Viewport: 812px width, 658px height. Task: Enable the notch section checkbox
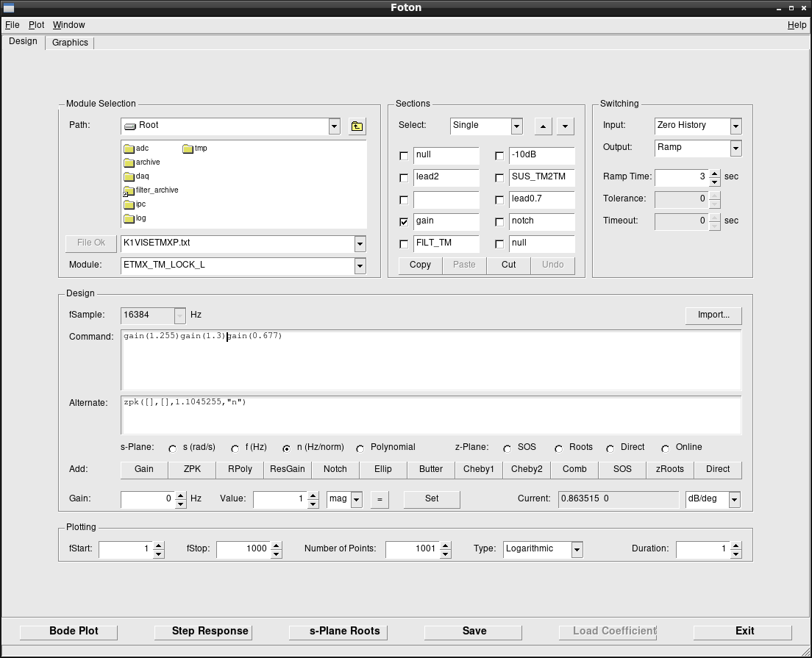click(x=499, y=222)
